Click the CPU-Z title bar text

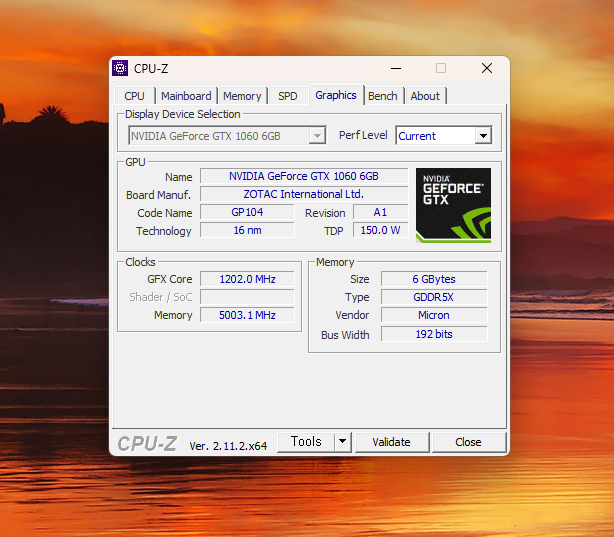pyautogui.click(x=151, y=69)
